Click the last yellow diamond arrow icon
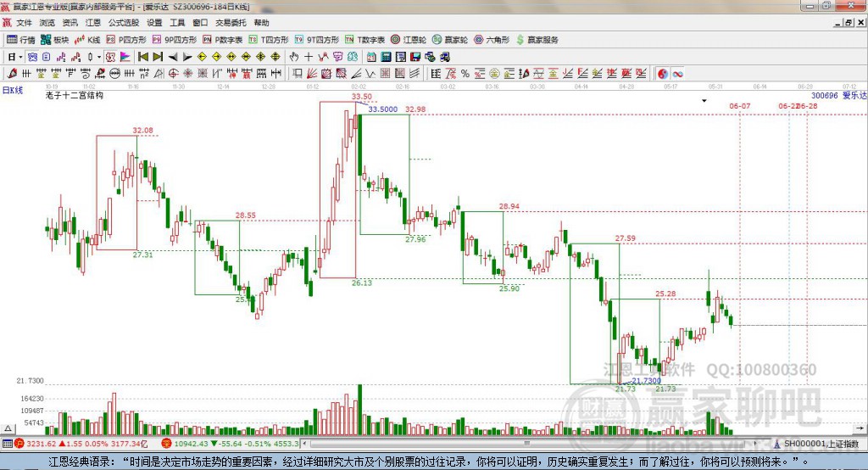The height and width of the screenshot is (470, 868). [x=275, y=57]
